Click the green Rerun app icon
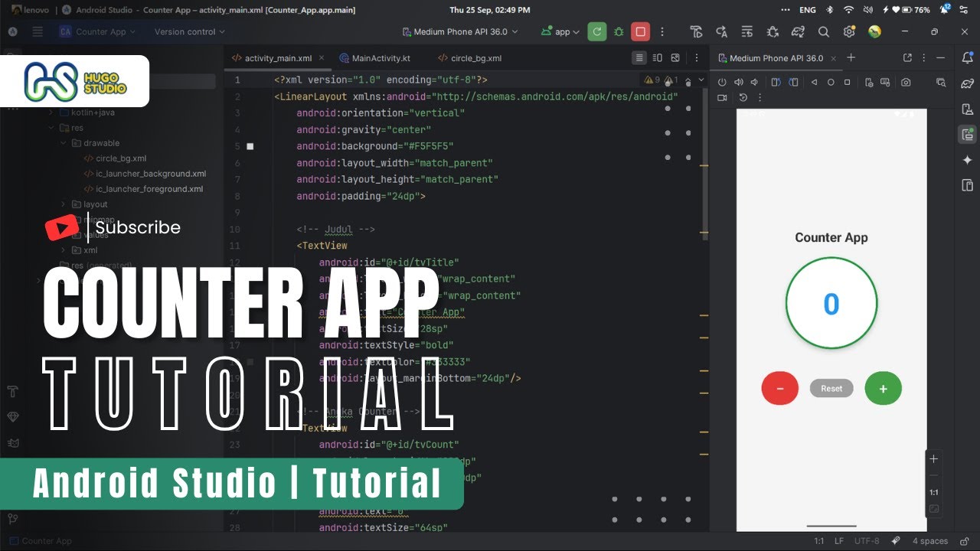 pos(597,31)
